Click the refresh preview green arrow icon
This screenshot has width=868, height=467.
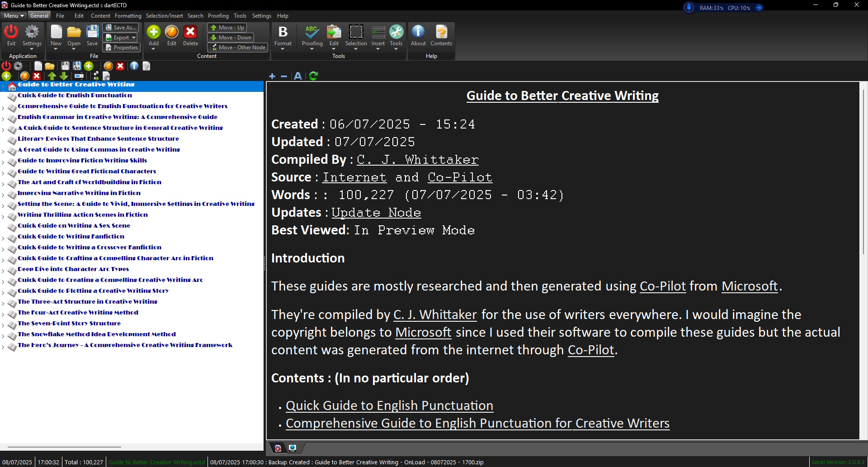pos(313,76)
